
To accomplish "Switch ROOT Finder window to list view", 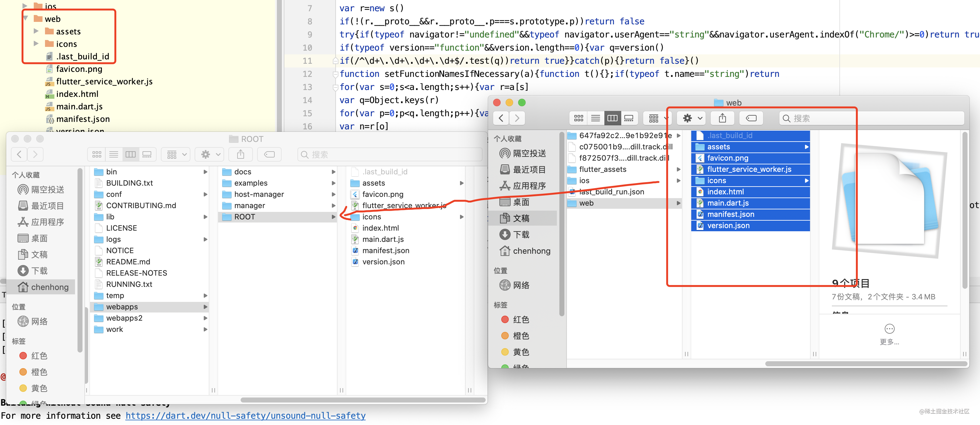I will click(113, 154).
